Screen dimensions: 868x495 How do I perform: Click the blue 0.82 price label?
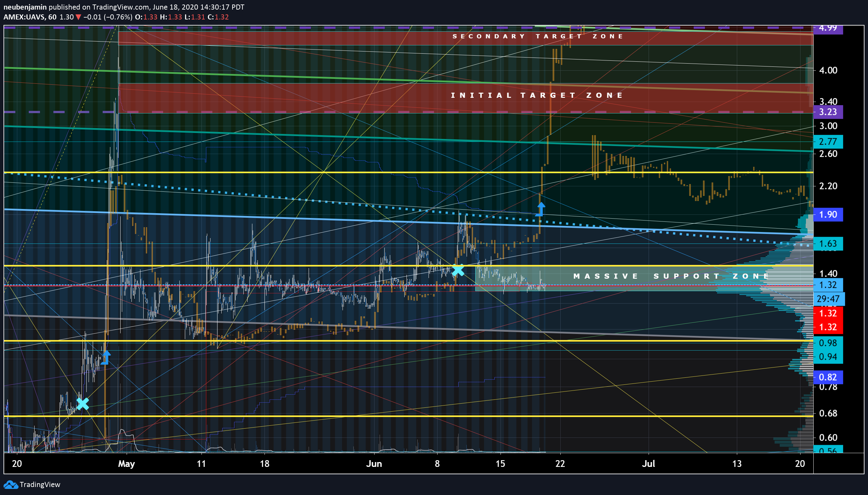(x=828, y=377)
